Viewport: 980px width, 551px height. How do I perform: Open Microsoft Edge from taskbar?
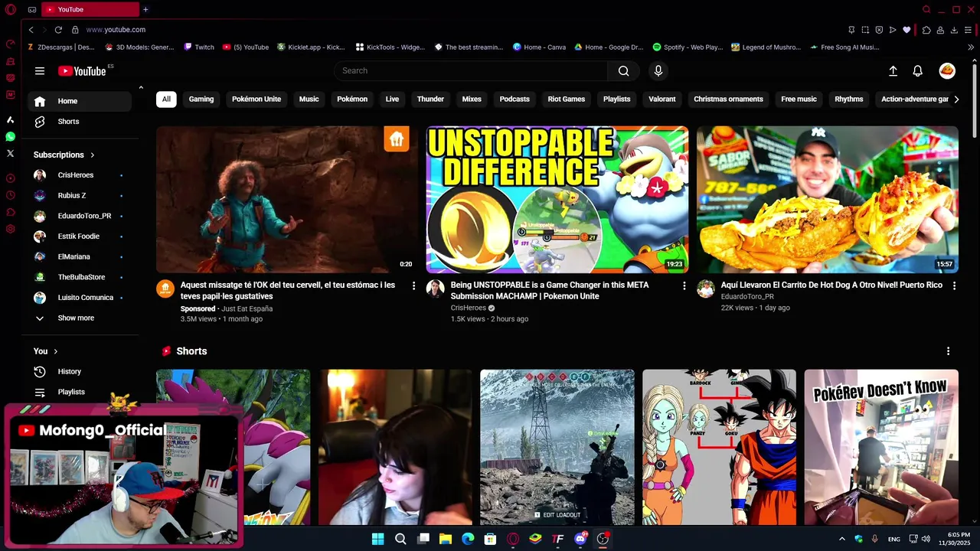pos(468,539)
